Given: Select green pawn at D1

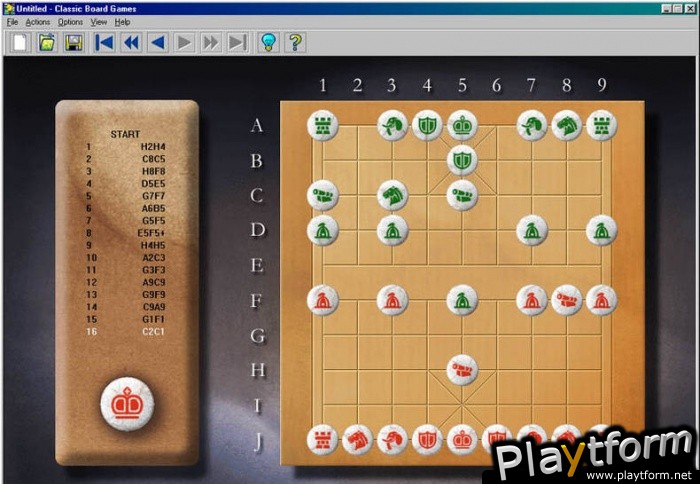Looking at the screenshot, I should [x=322, y=230].
